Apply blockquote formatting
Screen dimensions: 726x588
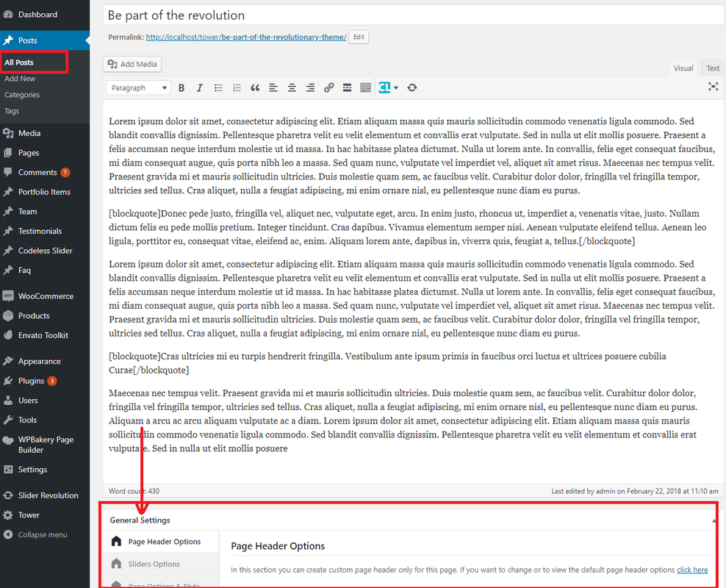coord(255,87)
